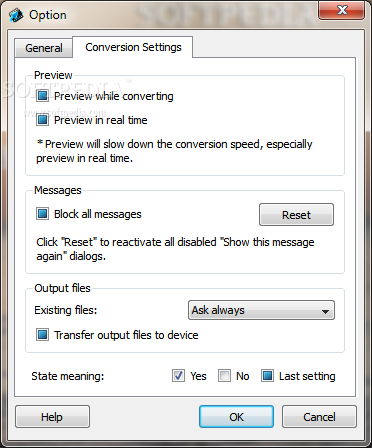Click the Block all messages label
Screen dimensions: 372x448
coord(98,214)
